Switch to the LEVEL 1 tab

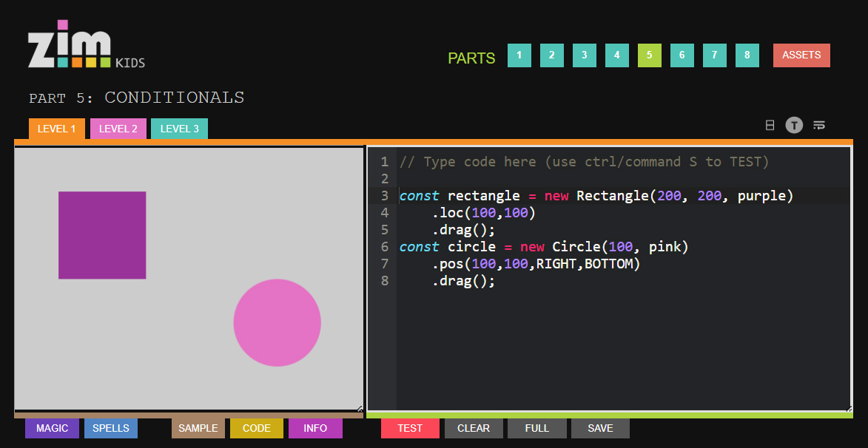click(56, 129)
